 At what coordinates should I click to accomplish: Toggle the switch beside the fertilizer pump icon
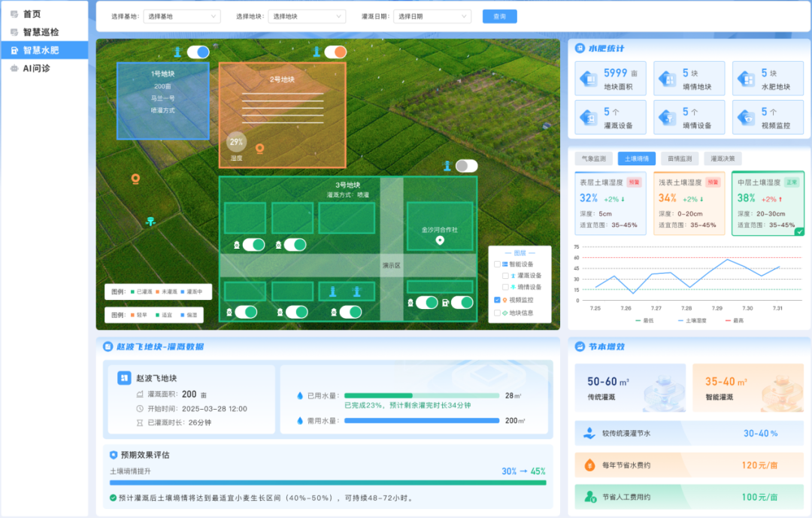(462, 302)
